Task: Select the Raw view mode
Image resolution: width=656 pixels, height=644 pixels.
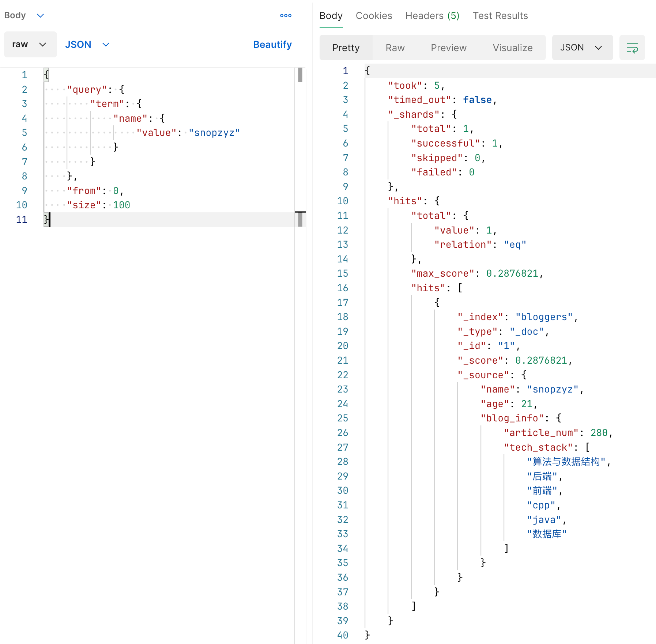Action: [395, 48]
